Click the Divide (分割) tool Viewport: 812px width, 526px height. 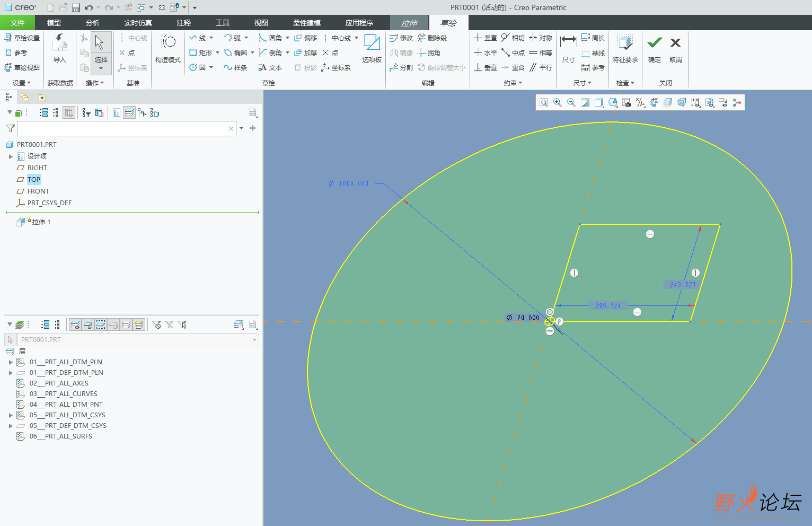pyautogui.click(x=401, y=67)
